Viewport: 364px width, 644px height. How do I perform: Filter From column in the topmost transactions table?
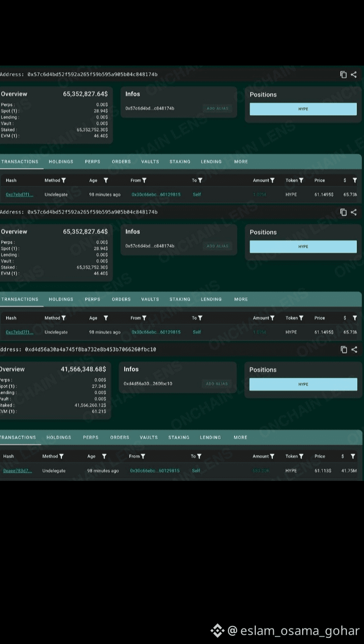click(144, 180)
